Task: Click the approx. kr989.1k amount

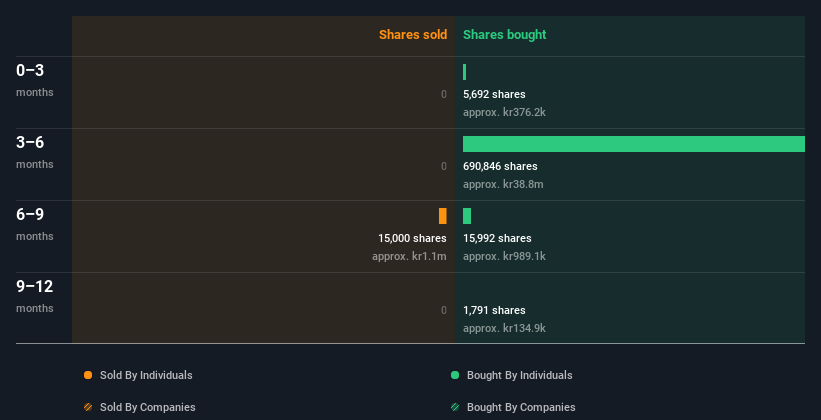Action: coord(504,257)
